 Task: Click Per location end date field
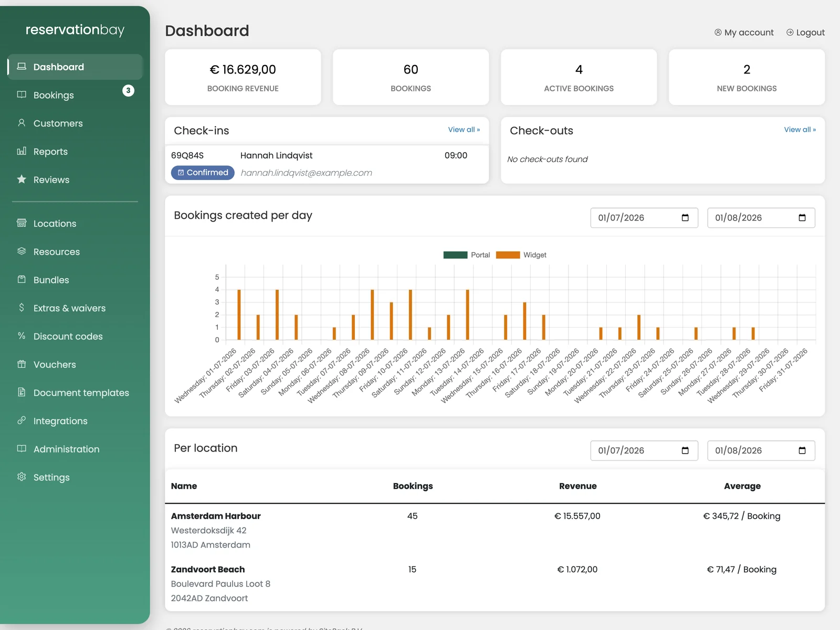761,450
